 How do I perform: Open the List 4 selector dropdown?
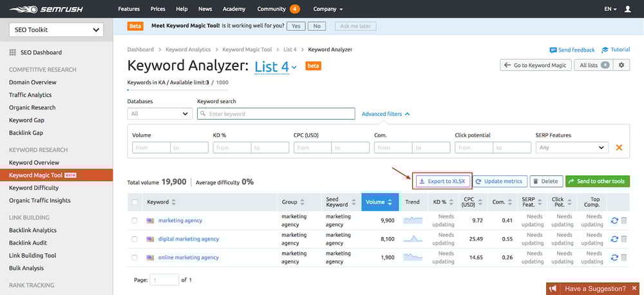click(x=276, y=66)
